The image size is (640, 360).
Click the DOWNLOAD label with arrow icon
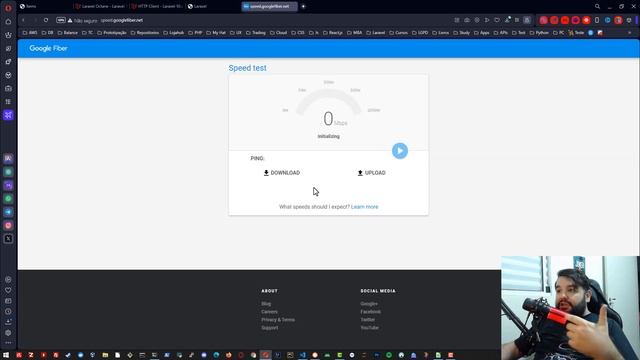282,173
